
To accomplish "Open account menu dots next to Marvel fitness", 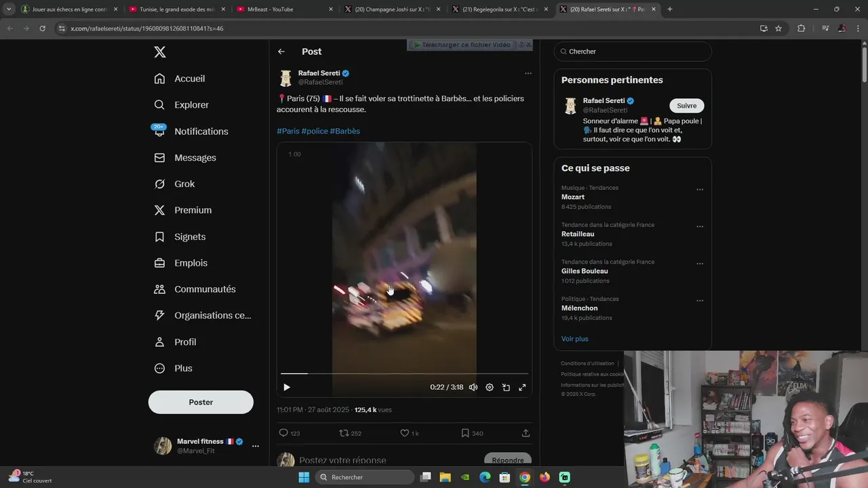I will [x=256, y=446].
